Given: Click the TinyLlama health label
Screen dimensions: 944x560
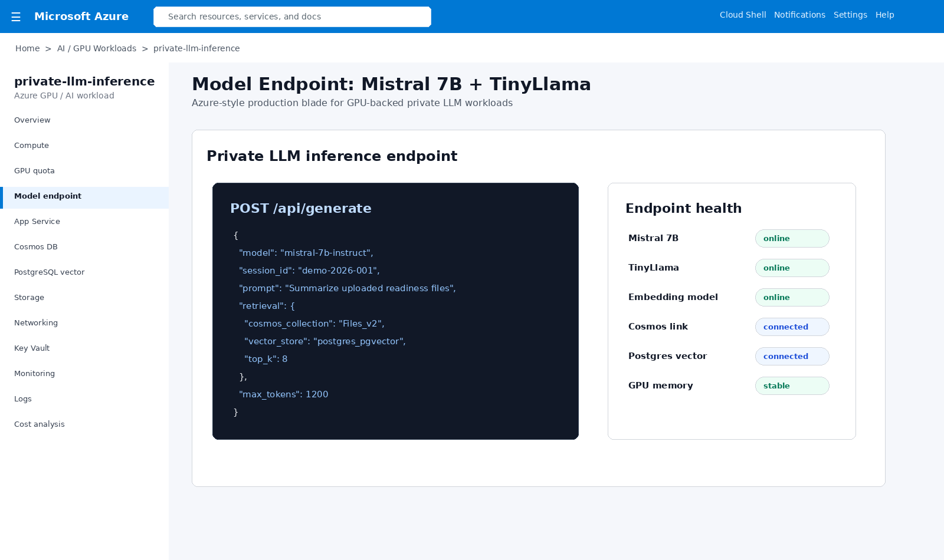Looking at the screenshot, I should click(654, 268).
